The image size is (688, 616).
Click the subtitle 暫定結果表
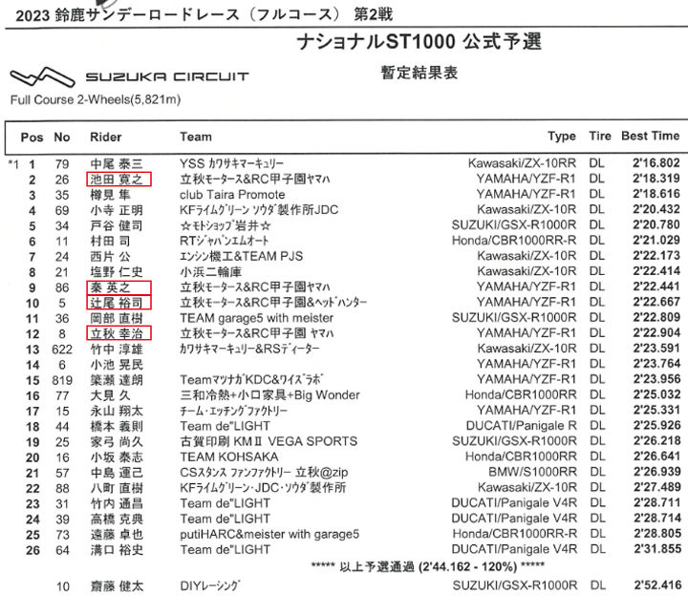(x=419, y=73)
